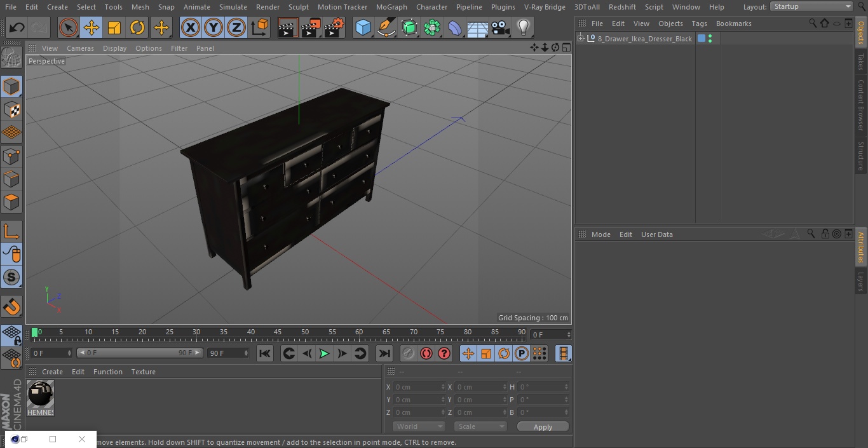868x448 pixels.
Task: Toggle Enable Snap magnet icon
Action: (x=11, y=307)
